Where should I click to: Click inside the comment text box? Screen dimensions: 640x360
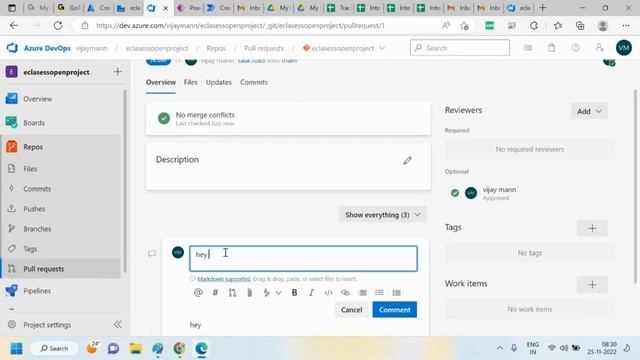(303, 258)
